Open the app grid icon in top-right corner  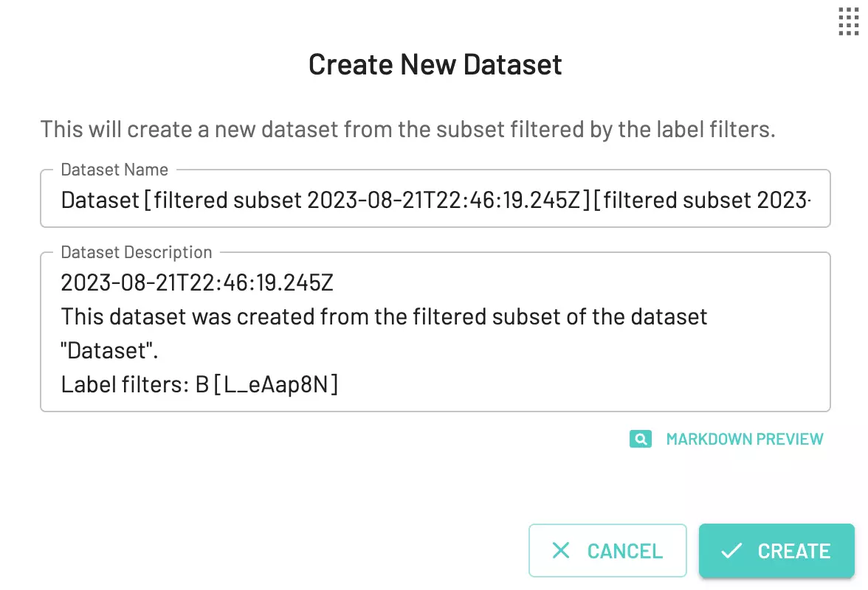pos(848,23)
